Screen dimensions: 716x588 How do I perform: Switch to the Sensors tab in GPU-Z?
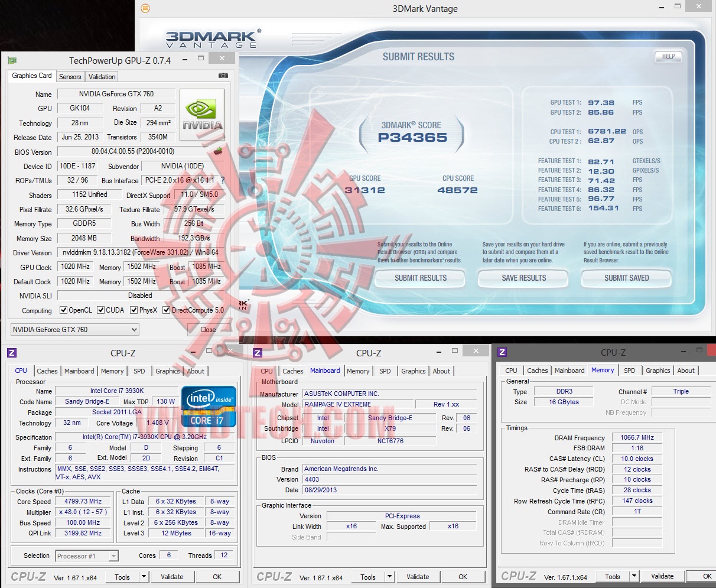(x=70, y=77)
